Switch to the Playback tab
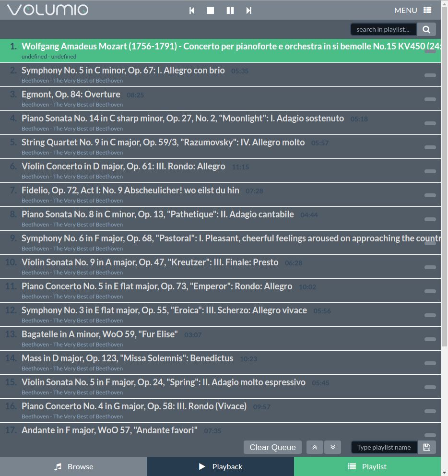448x476 pixels. click(220, 466)
